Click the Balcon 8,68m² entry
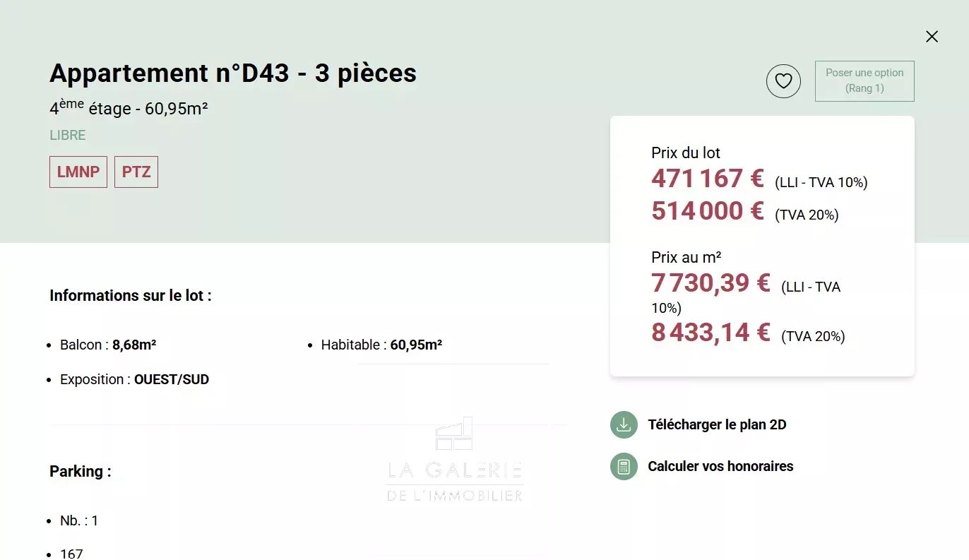Viewport: 969px width, 560px height. point(108,345)
